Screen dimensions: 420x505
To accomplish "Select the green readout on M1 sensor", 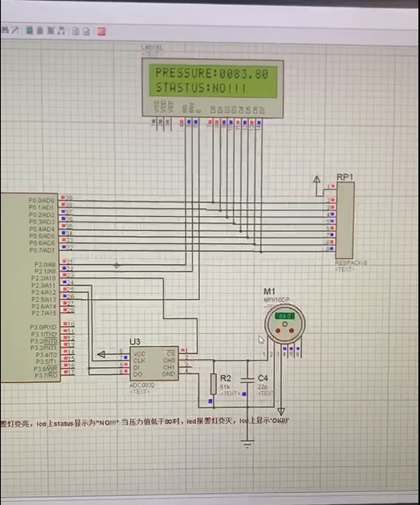I will tap(285, 316).
